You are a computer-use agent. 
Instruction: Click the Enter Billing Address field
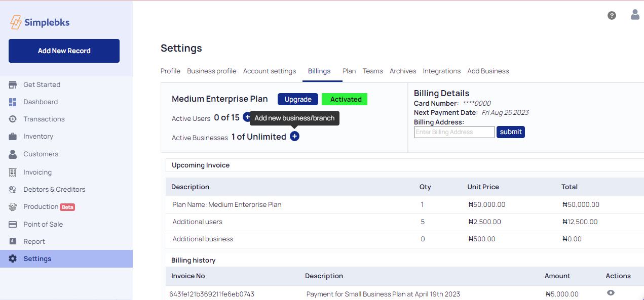point(454,132)
